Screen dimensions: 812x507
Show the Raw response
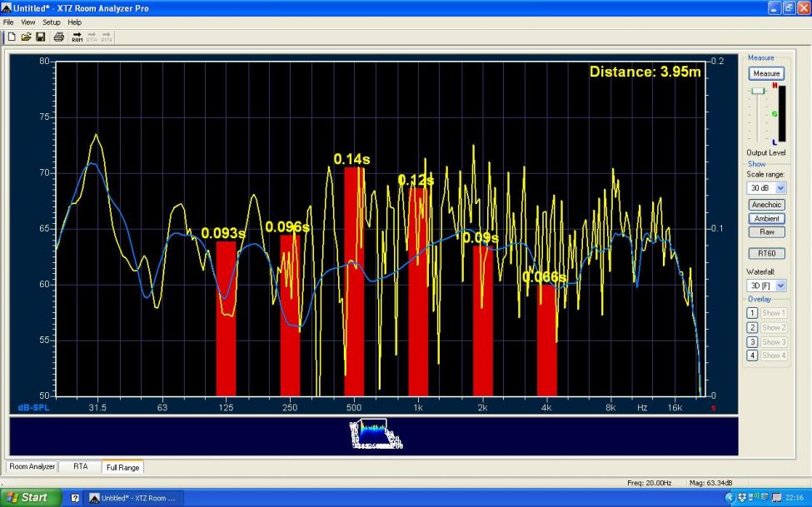[x=766, y=232]
